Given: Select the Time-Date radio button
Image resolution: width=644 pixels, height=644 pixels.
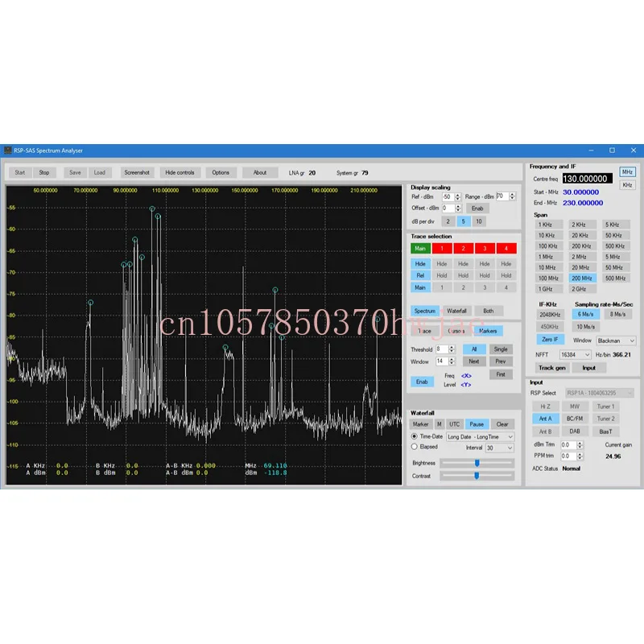Looking at the screenshot, I should point(415,436).
